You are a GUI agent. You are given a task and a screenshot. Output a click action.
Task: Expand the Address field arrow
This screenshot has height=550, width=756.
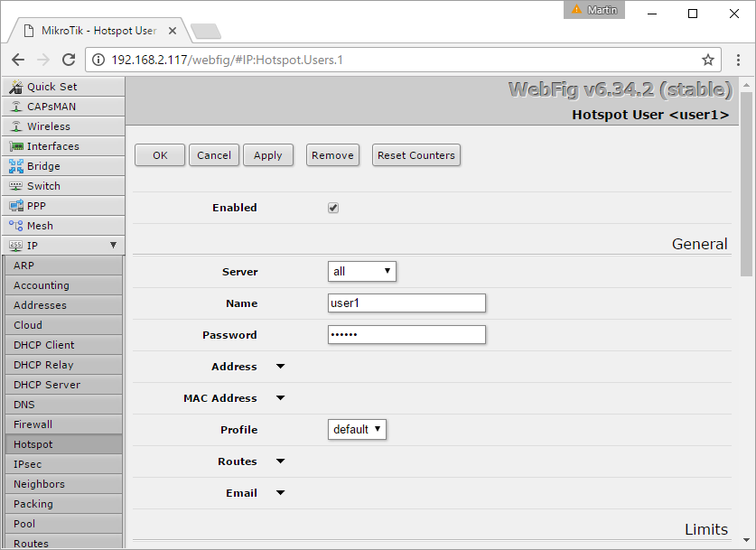[280, 367]
